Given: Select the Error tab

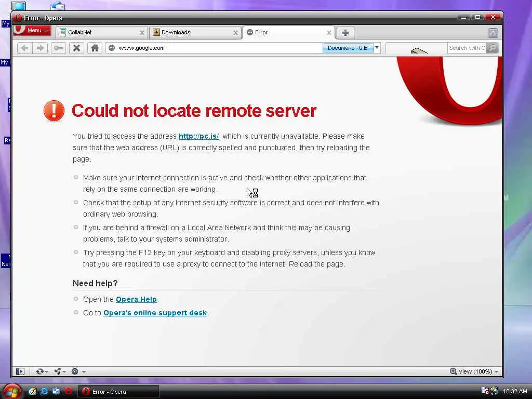Looking at the screenshot, I should (x=289, y=33).
